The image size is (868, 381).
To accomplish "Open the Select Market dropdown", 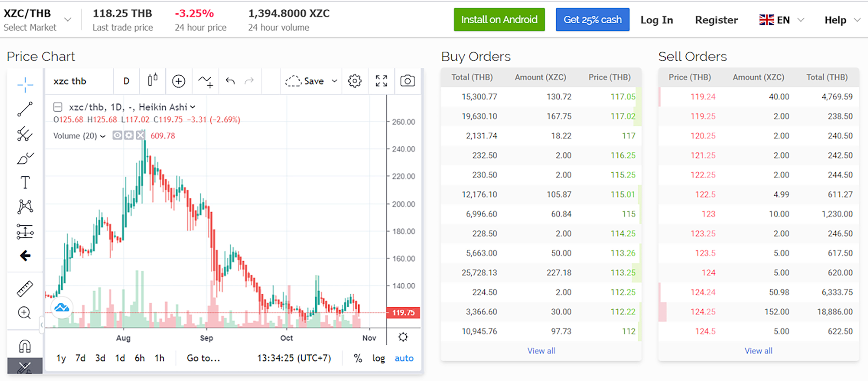I will (37, 20).
